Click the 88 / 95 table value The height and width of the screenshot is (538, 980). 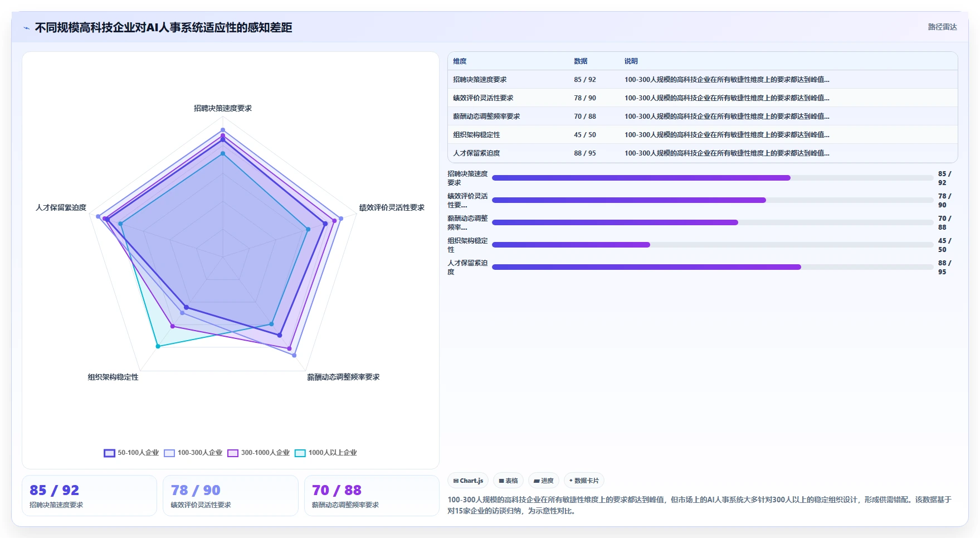(585, 153)
